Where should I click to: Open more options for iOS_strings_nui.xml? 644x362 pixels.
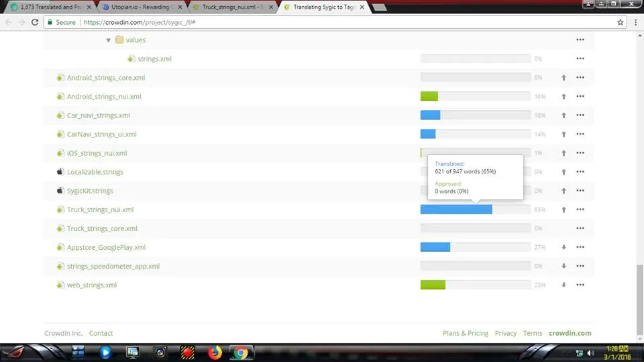(x=580, y=153)
